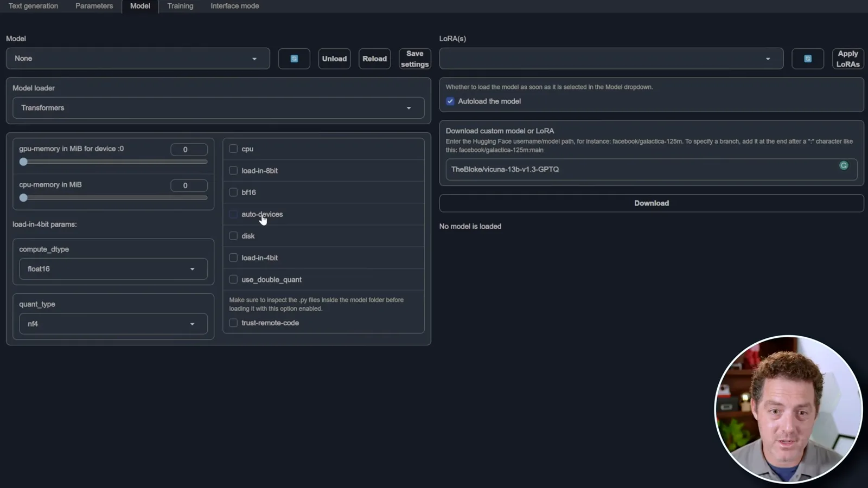Click cpu-memory numeric value field
Screen dimensions: 868x488
[189, 185]
